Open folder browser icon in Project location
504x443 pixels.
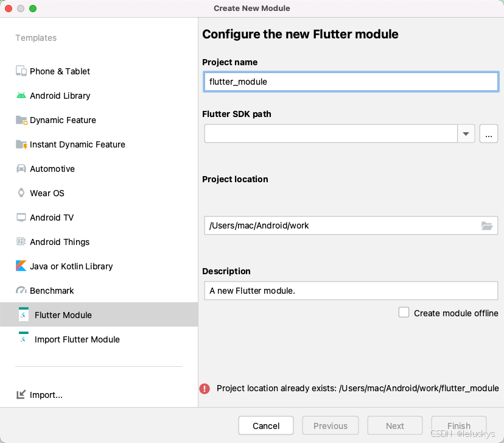tap(487, 226)
